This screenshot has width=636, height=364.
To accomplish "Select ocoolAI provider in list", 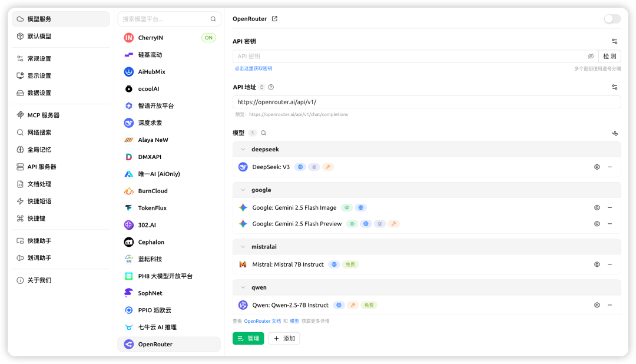I will [169, 89].
